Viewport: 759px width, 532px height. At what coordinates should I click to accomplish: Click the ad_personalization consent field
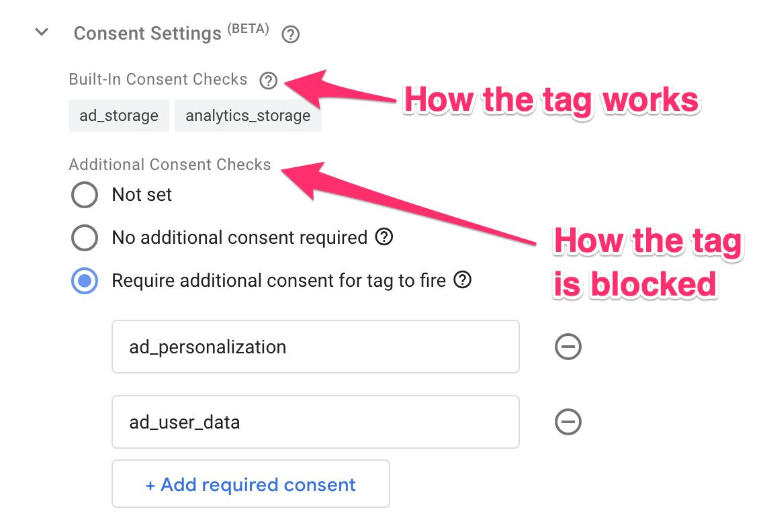coord(316,347)
